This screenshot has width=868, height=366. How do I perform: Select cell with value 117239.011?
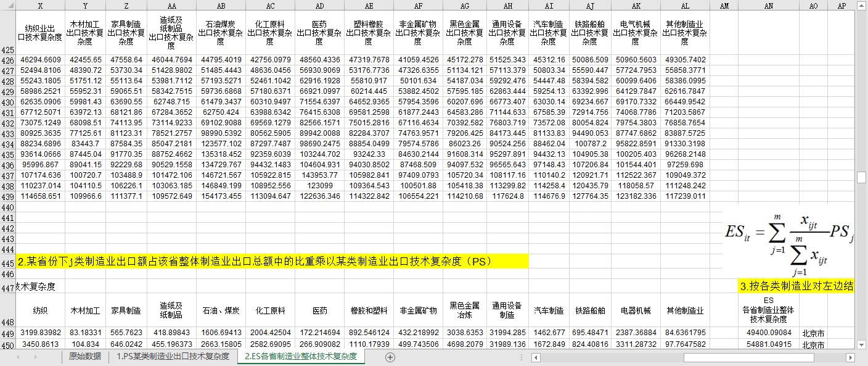click(x=684, y=196)
